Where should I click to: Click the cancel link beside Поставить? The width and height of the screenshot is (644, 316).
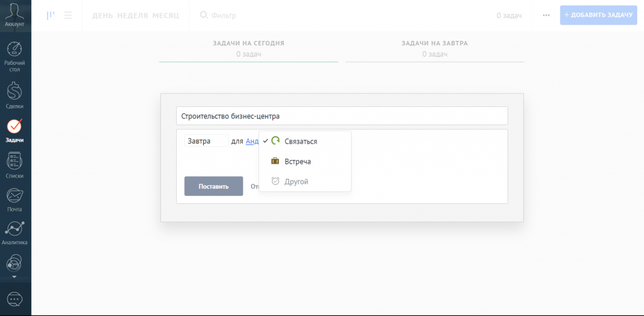pos(254,186)
